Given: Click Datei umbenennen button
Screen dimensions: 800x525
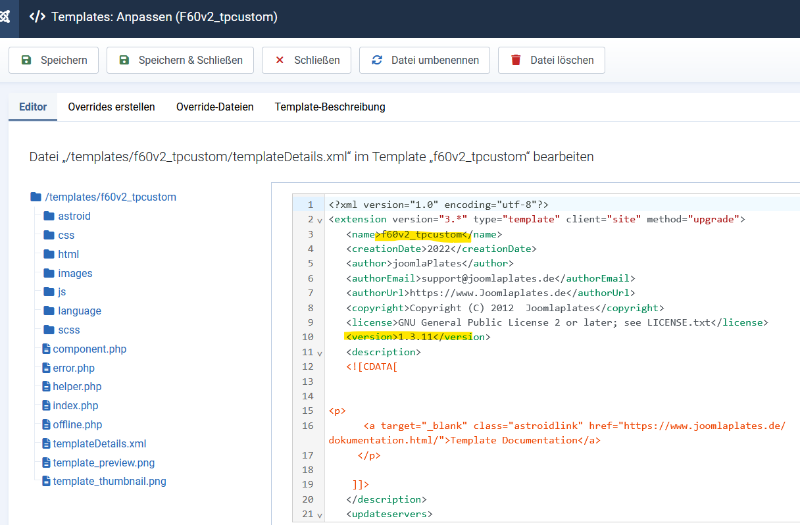Looking at the screenshot, I should (424, 60).
